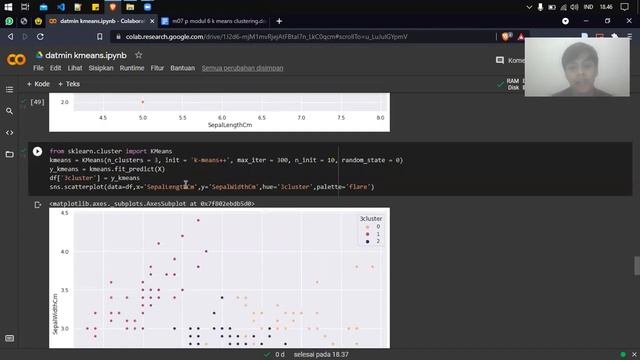This screenshot has width=640, height=360.
Task: Open the code snippets panel
Action: [9, 133]
